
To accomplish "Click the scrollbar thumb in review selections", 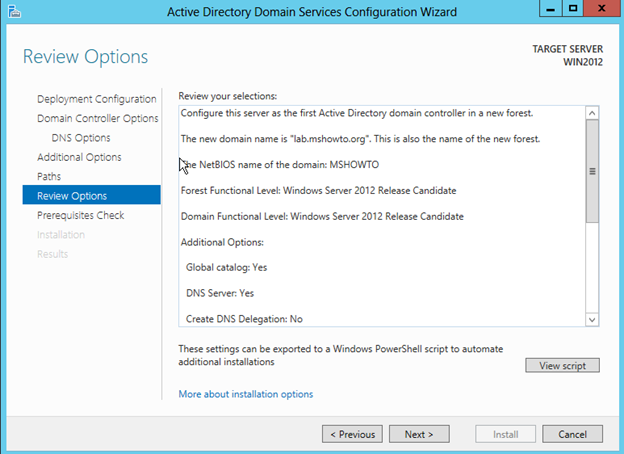I will [x=591, y=172].
